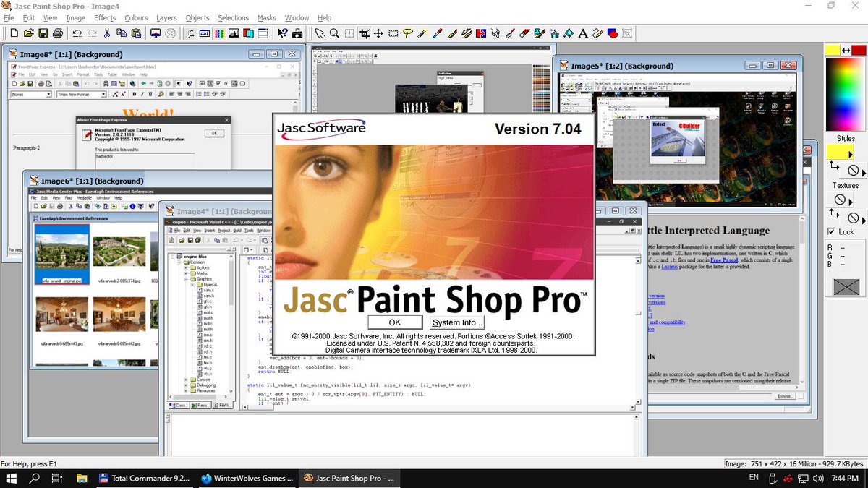Open the Layers menu

click(166, 17)
